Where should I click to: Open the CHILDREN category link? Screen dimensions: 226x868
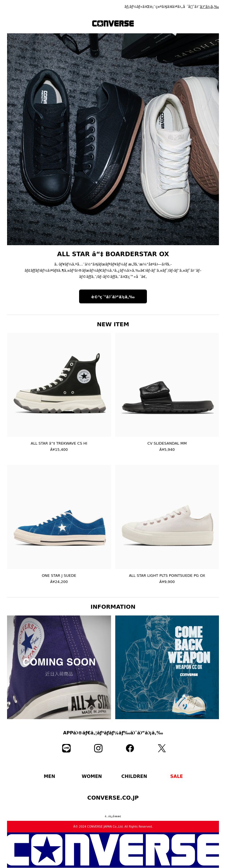click(134, 776)
